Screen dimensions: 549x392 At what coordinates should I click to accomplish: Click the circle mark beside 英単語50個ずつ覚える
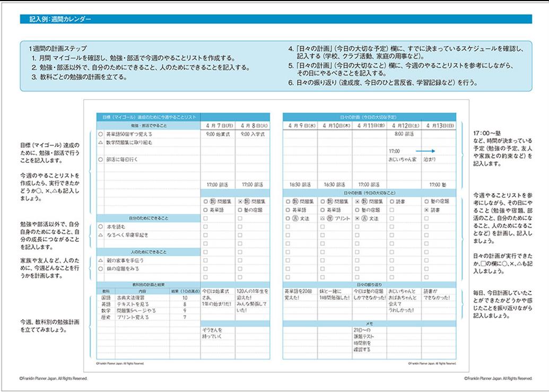tap(101, 134)
